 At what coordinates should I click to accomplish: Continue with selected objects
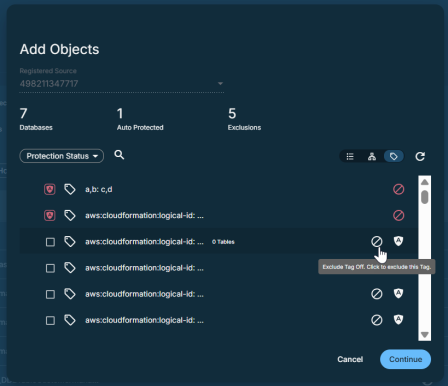coord(405,359)
